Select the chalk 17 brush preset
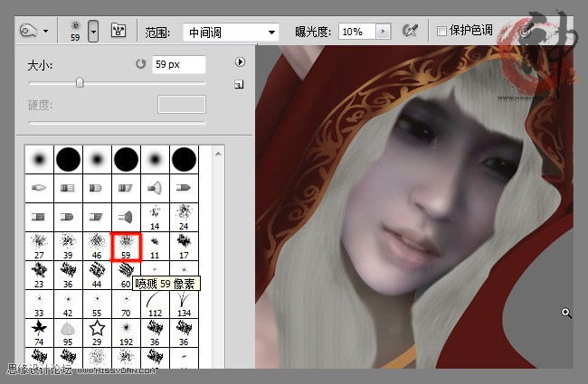The width and height of the screenshot is (588, 384). coord(185,246)
